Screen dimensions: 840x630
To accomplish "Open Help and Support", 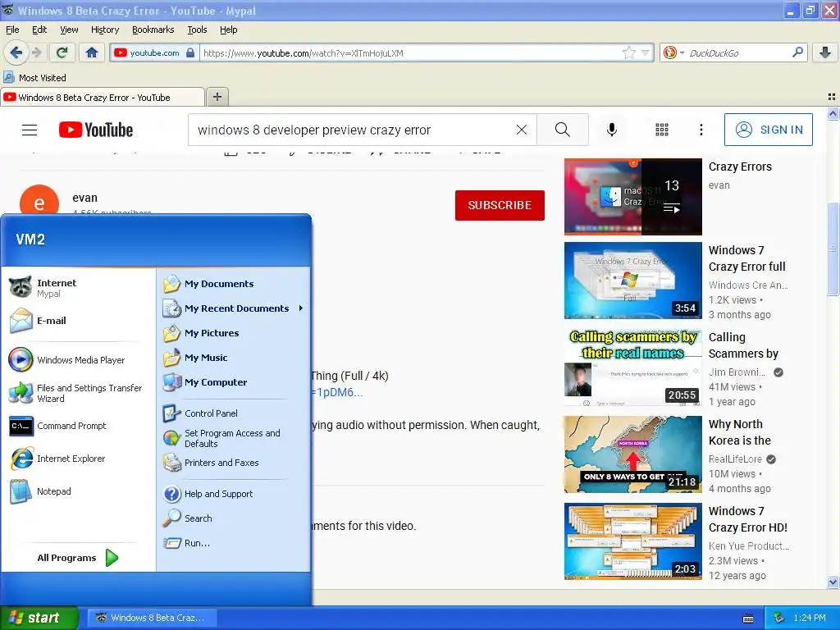I will click(x=234, y=493).
